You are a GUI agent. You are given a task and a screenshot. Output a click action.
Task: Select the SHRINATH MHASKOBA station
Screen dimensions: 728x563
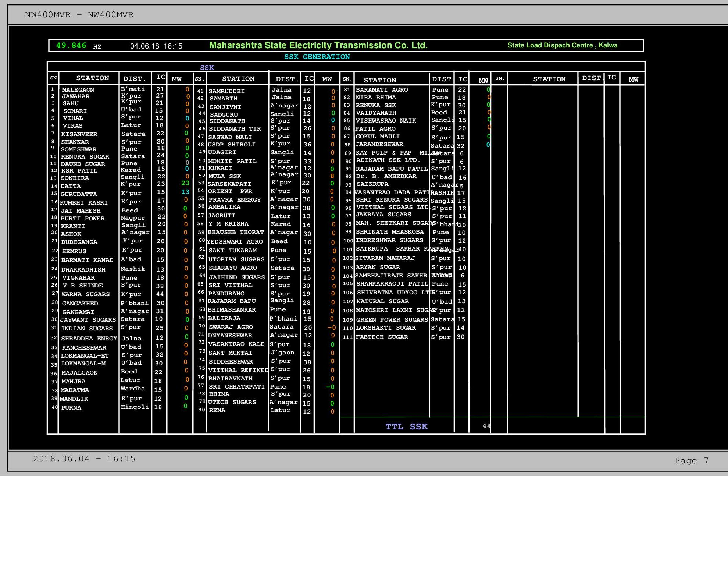[390, 232]
